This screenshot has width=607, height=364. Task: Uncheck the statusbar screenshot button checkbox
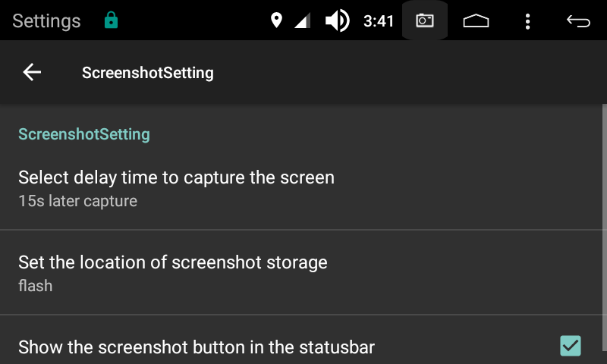571,346
